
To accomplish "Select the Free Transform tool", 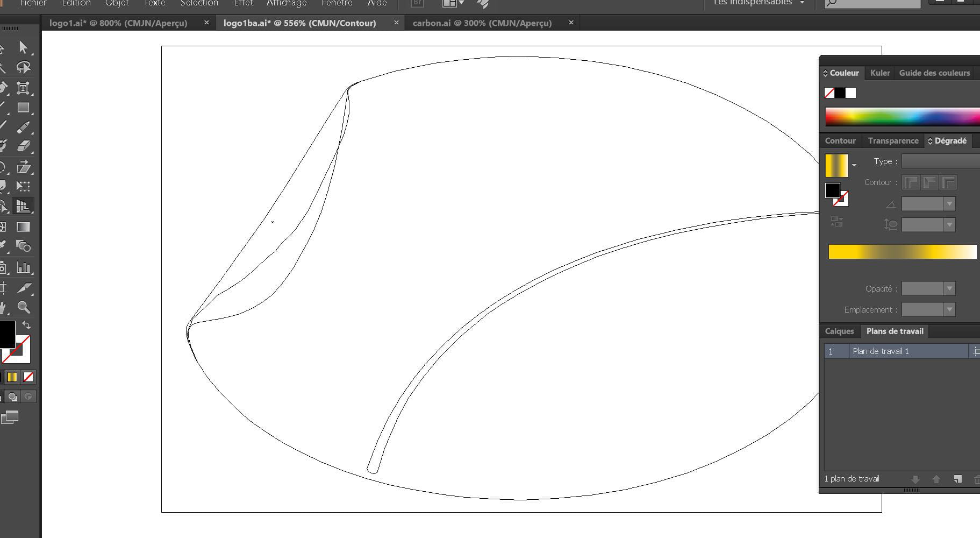I will [23, 186].
